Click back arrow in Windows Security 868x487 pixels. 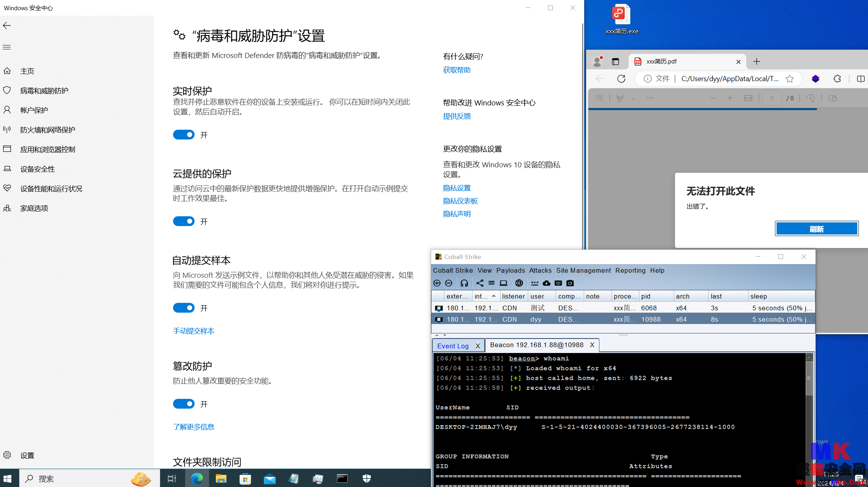pos(7,26)
